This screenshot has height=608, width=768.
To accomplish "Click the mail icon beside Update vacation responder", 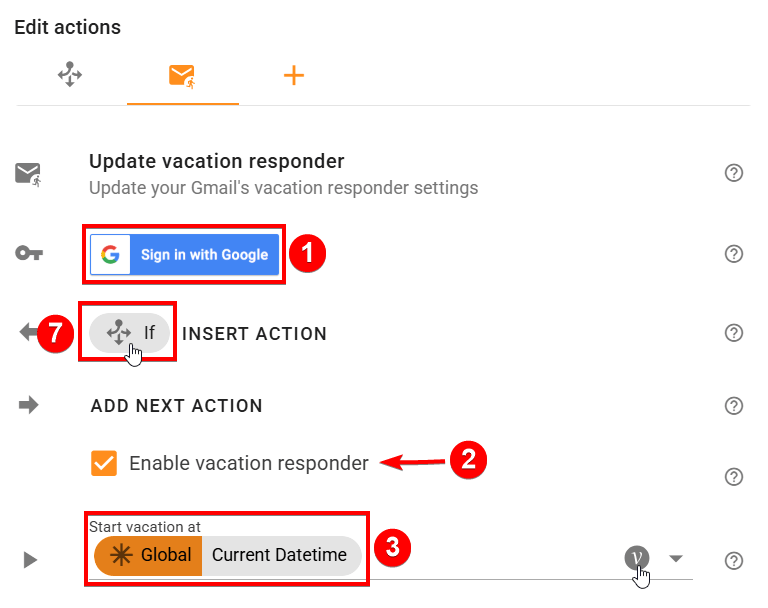I will pos(28,174).
